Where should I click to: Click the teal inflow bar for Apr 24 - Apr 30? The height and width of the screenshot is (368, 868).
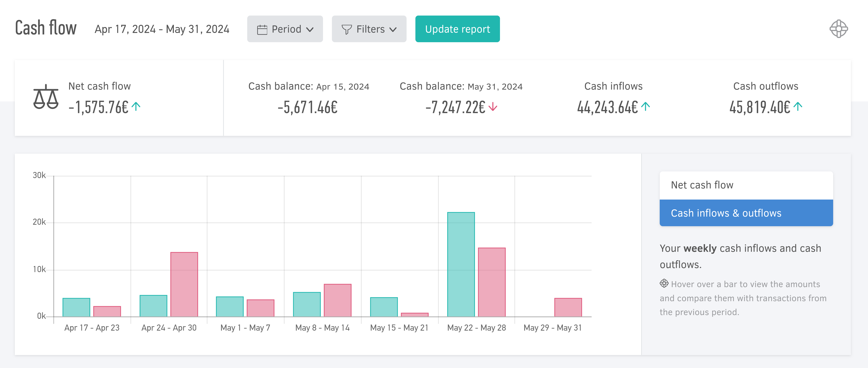click(x=153, y=306)
